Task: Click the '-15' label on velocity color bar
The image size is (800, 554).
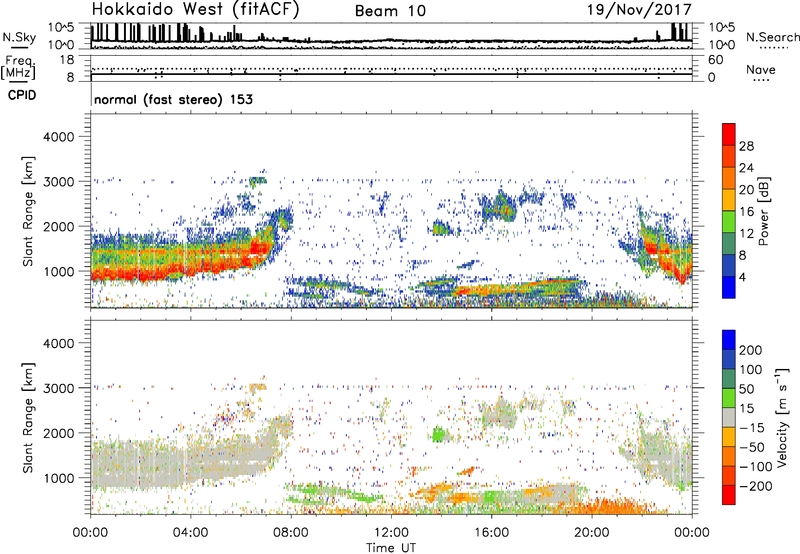Action: click(x=752, y=428)
